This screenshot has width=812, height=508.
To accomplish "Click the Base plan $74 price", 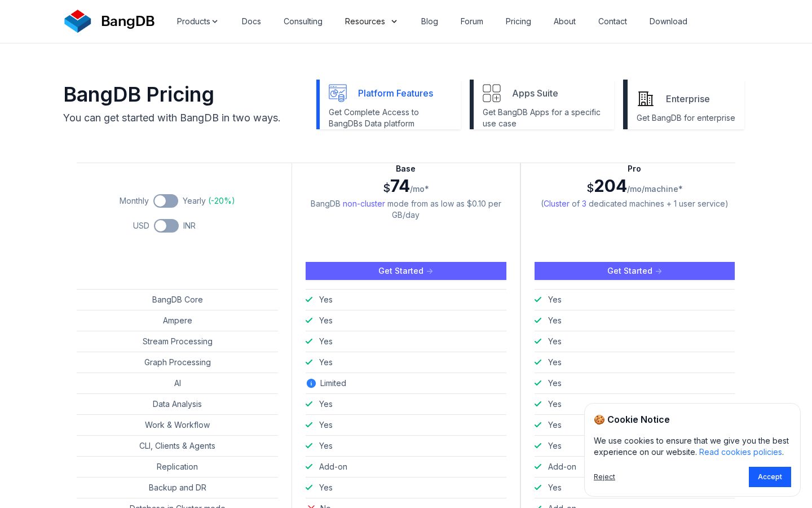I will point(406,186).
